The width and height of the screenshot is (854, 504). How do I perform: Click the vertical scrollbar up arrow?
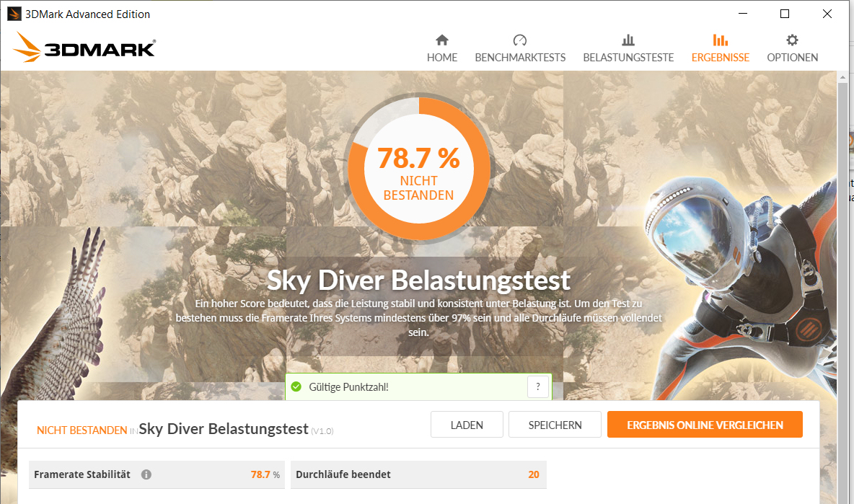[x=842, y=78]
